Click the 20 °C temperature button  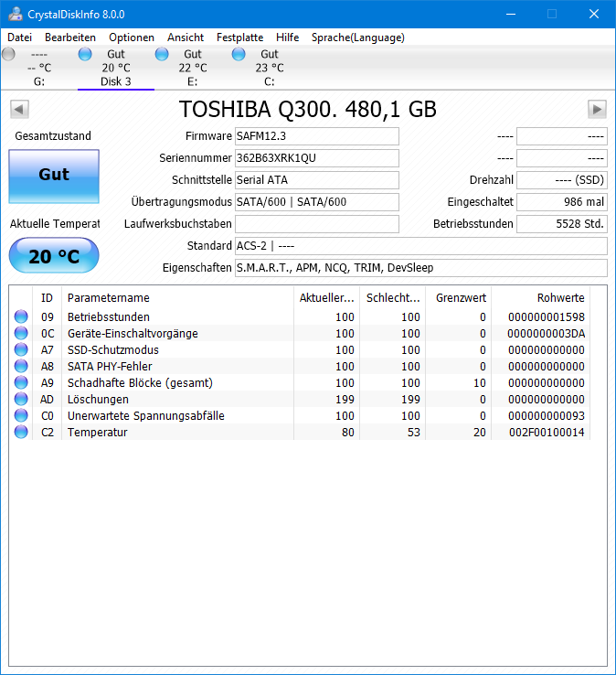click(x=54, y=256)
